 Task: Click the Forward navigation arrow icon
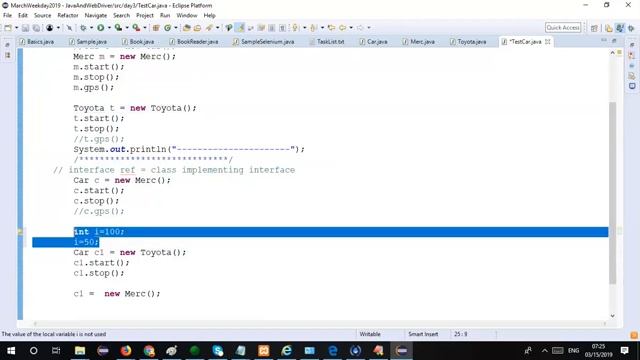(360, 28)
